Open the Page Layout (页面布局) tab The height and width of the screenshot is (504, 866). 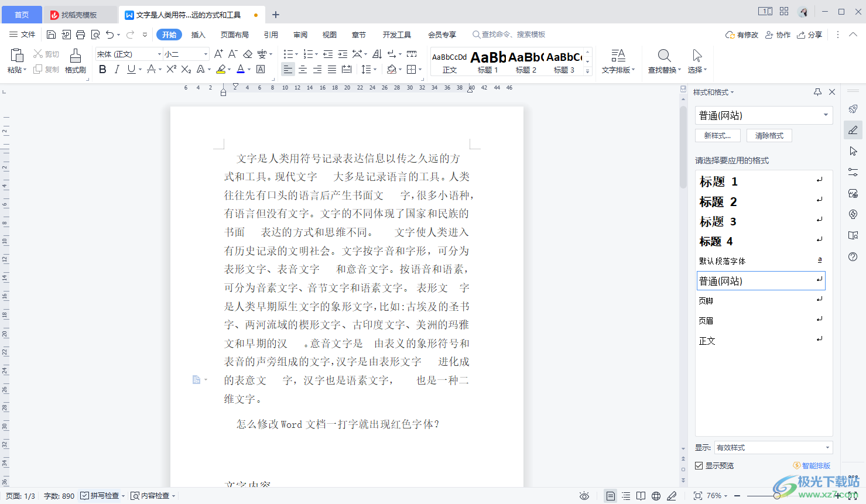click(x=235, y=35)
